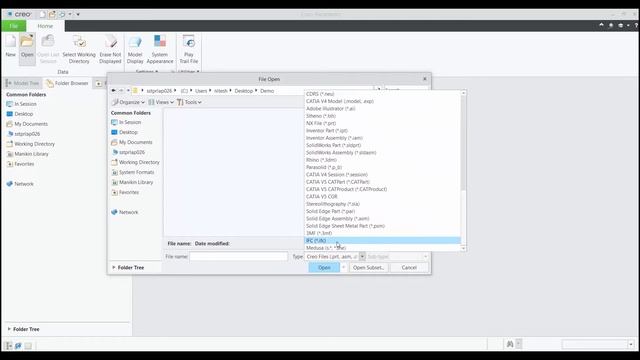Viewport: 640px width, 360px height.
Task: Click Network in left Folder Browser panel
Action: click(x=24, y=184)
